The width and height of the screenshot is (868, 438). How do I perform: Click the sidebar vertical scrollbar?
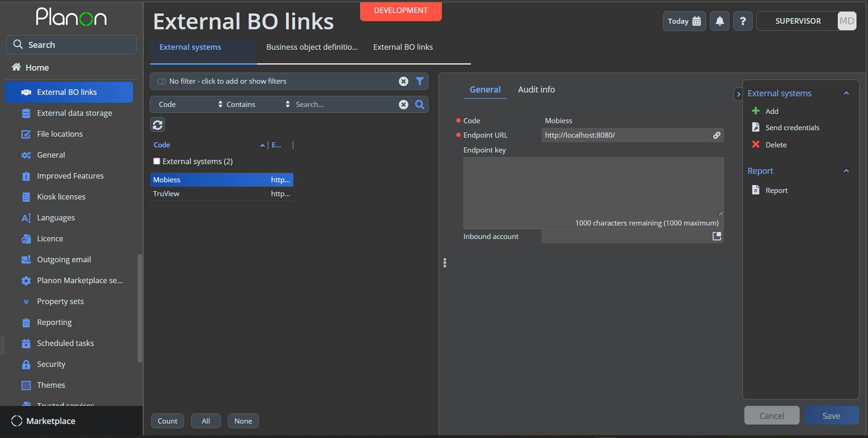coord(140,308)
